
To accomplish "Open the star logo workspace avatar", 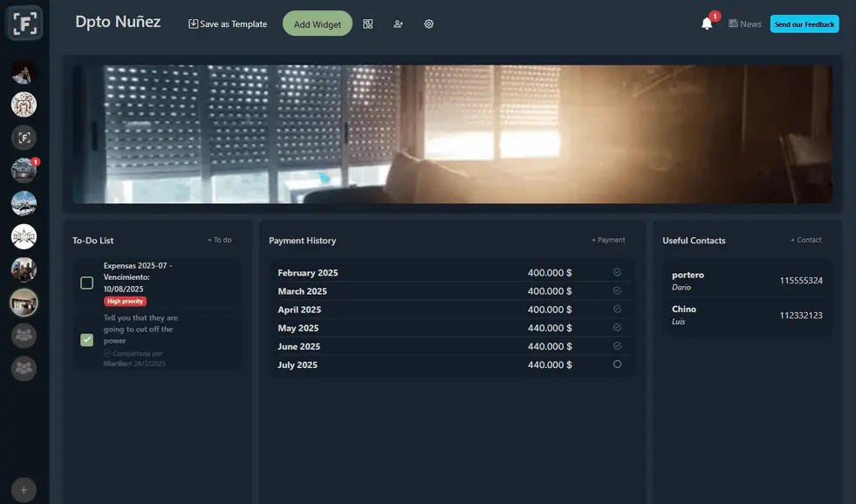I will point(24,236).
